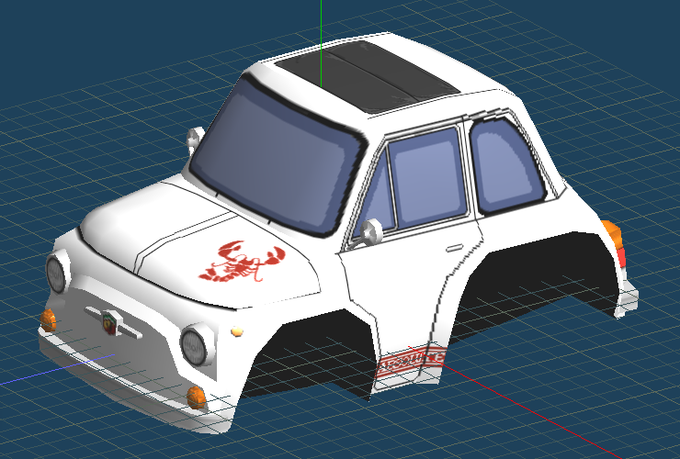The image size is (680, 459).
Task: Click the small yellow side marker on the fender
Action: click(x=237, y=332)
